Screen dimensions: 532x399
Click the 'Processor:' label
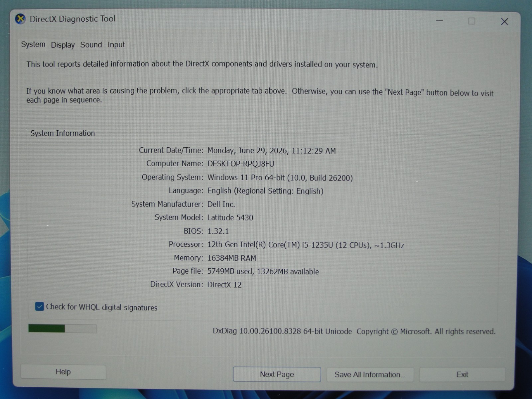[x=186, y=244]
